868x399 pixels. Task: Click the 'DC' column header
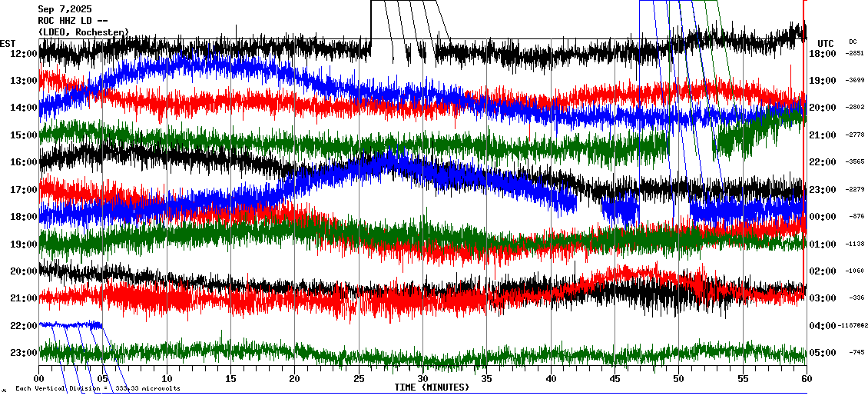pos(852,42)
